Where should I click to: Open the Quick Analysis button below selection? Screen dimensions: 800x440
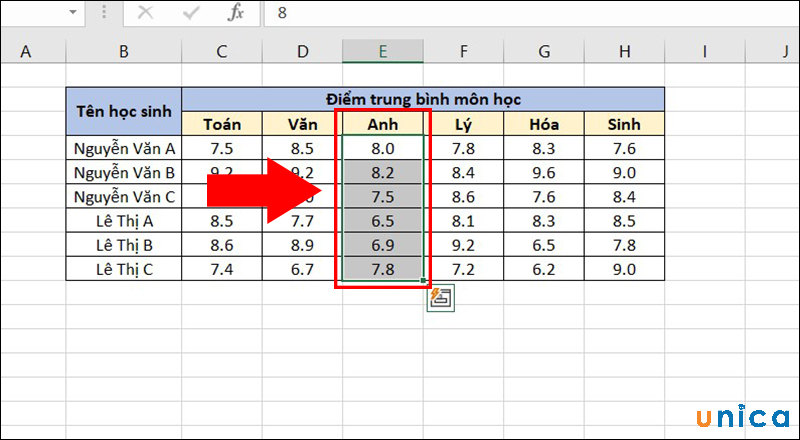(440, 299)
